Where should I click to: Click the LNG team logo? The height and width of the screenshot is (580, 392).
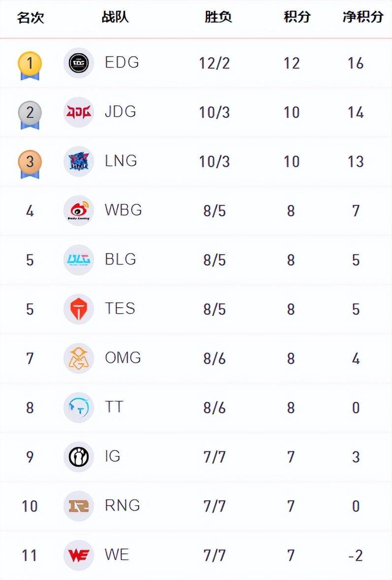[x=78, y=161]
